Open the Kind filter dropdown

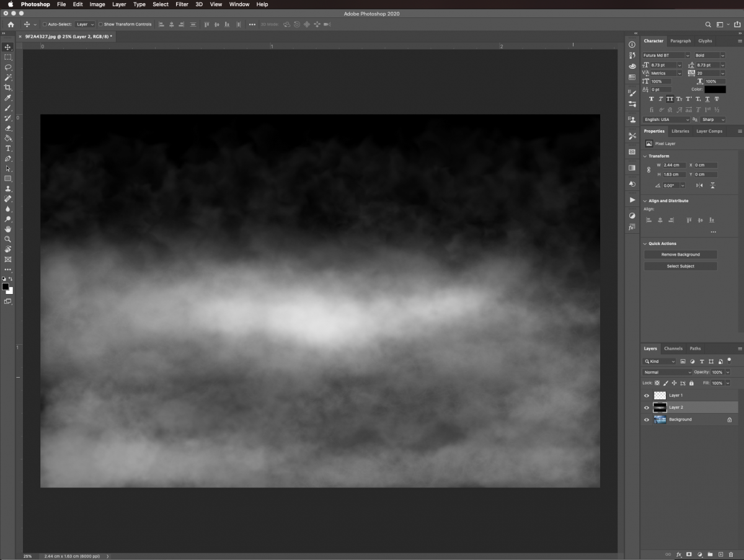coord(659,361)
